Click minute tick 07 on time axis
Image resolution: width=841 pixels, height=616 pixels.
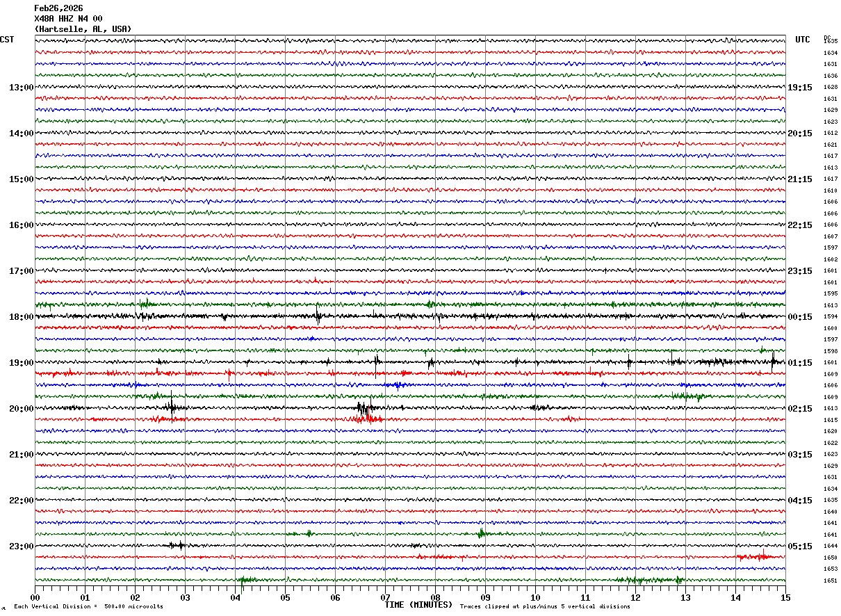[385, 597]
